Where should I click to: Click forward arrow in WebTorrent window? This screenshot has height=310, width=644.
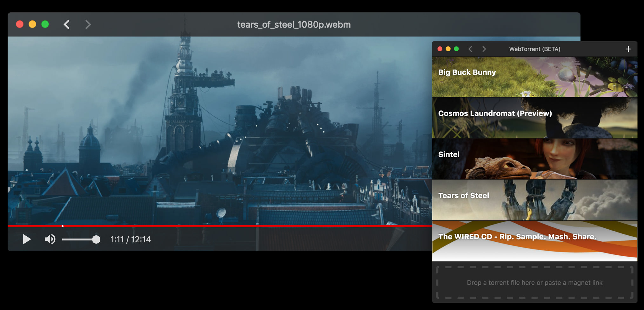coord(484,49)
